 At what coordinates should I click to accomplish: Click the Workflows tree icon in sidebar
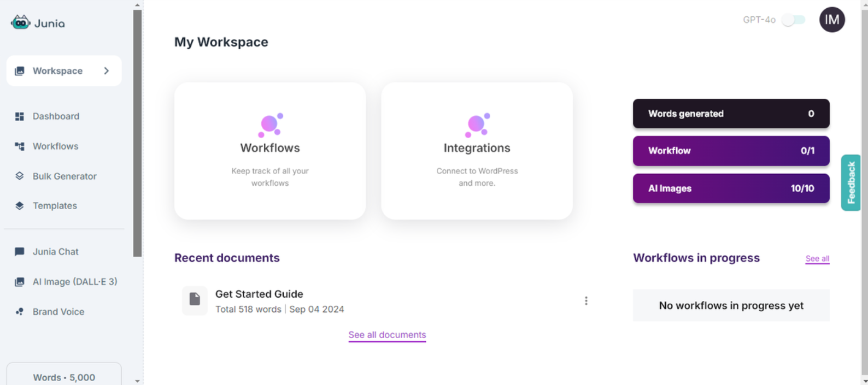(20, 146)
